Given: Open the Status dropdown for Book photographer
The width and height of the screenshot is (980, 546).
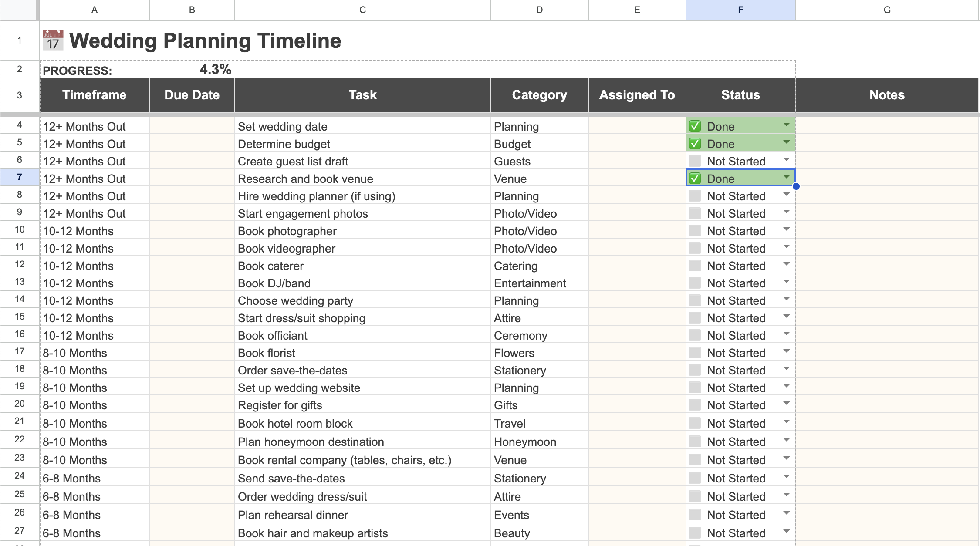Looking at the screenshot, I should (x=787, y=230).
